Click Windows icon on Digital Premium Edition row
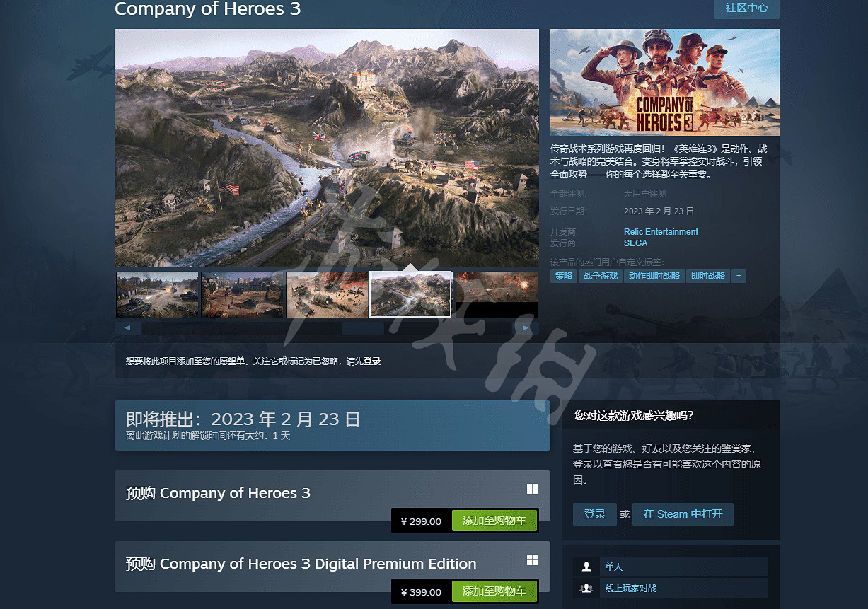868x609 pixels. [x=532, y=560]
